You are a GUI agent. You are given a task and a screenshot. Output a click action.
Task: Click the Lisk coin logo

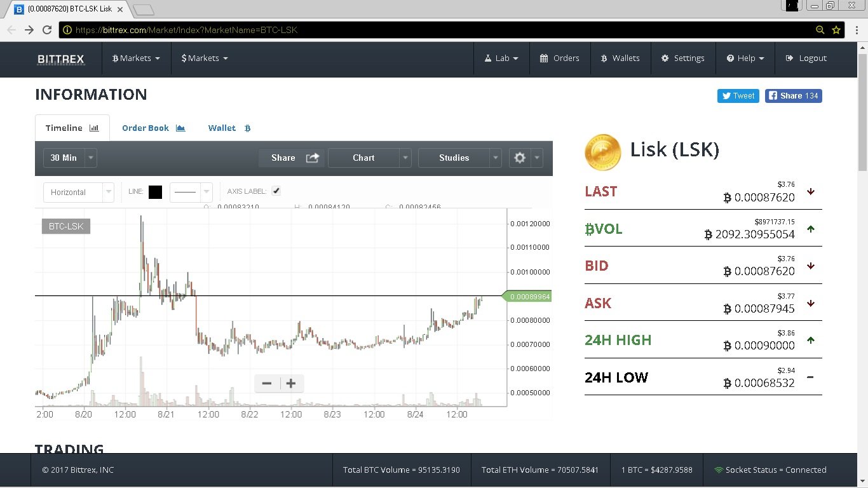click(x=602, y=152)
